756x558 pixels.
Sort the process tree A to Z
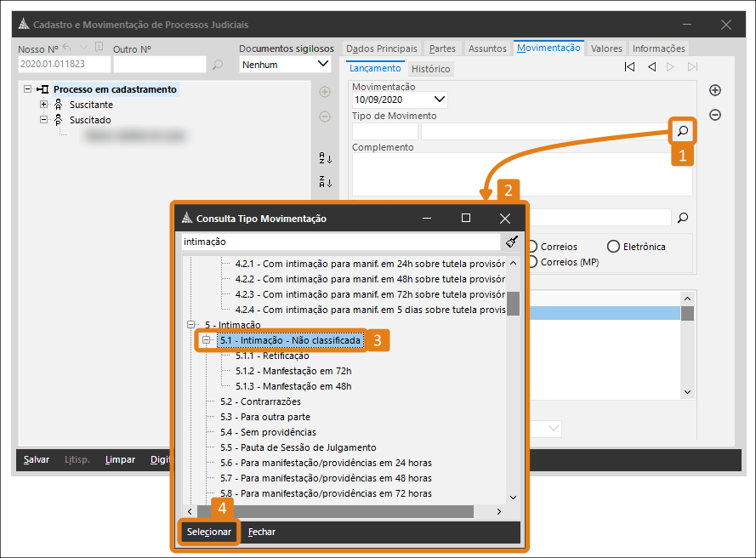324,157
